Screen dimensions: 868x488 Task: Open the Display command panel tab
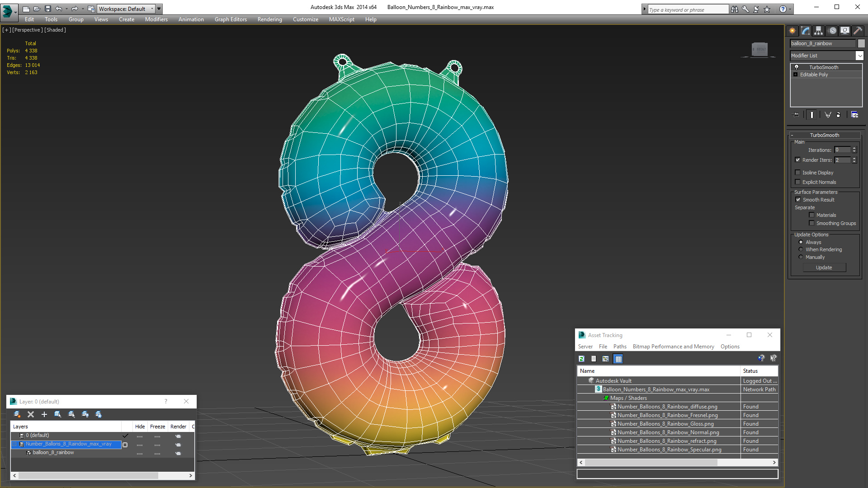coord(845,31)
